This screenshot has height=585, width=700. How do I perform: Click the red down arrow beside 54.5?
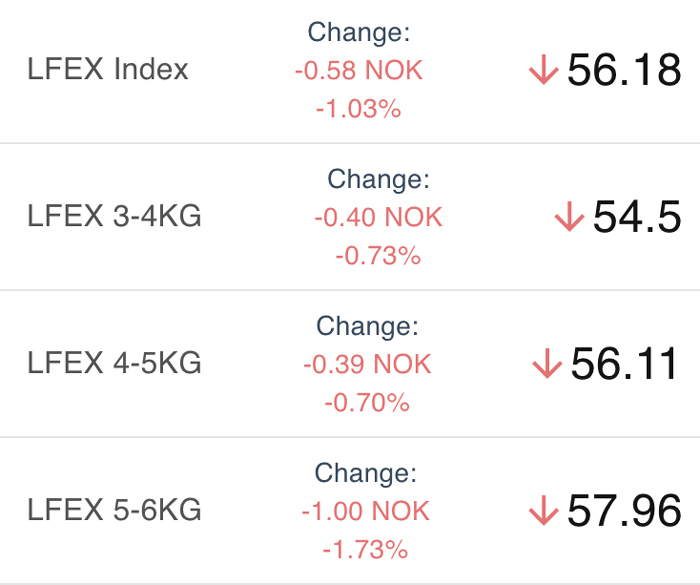[x=570, y=216]
